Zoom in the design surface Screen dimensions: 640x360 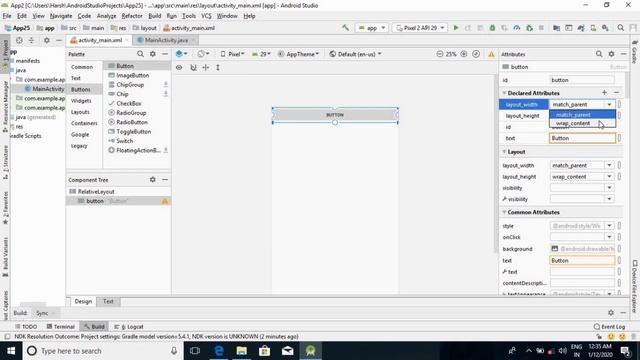[464, 54]
